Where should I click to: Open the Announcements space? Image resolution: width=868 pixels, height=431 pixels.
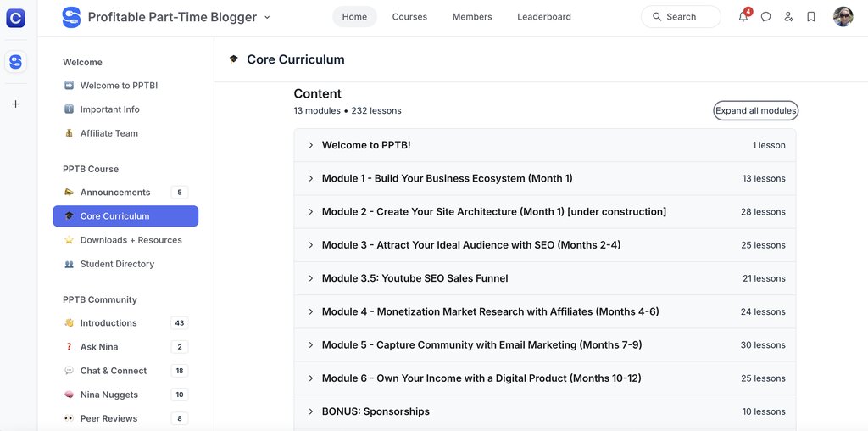coord(125,193)
